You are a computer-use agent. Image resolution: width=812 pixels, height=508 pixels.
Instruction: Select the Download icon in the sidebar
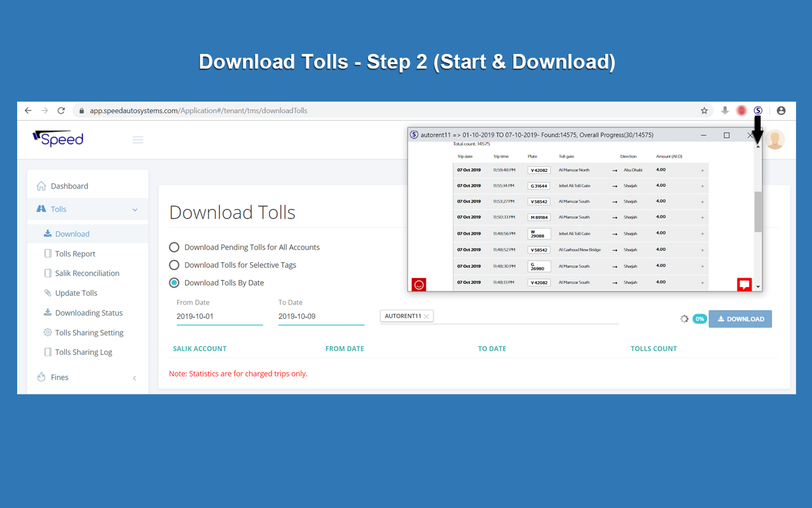click(x=48, y=233)
